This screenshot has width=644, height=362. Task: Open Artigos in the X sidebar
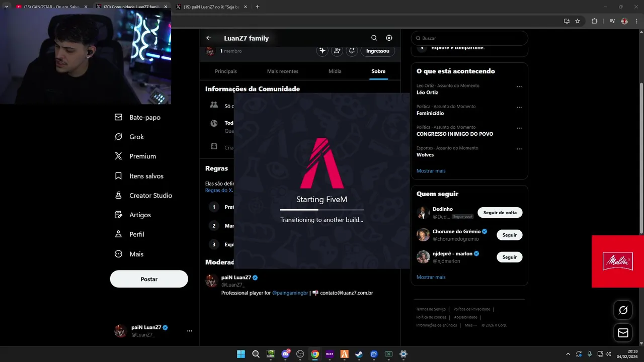point(133,215)
